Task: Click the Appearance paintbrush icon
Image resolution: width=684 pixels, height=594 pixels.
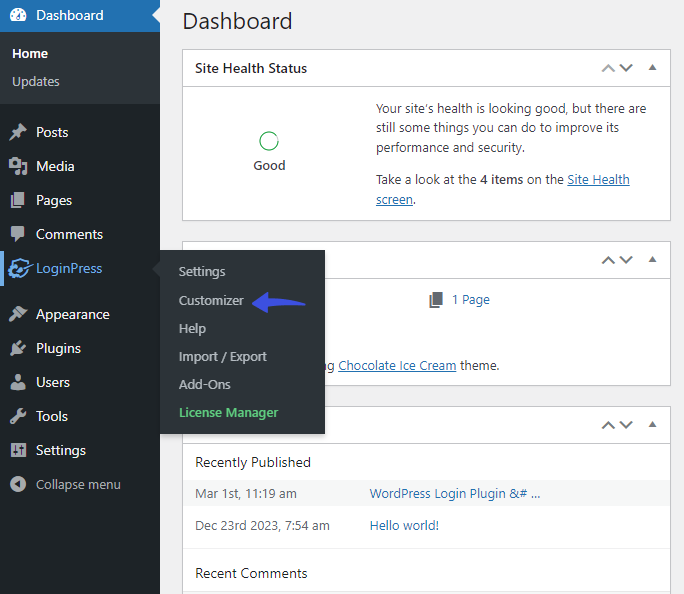Action: point(18,314)
